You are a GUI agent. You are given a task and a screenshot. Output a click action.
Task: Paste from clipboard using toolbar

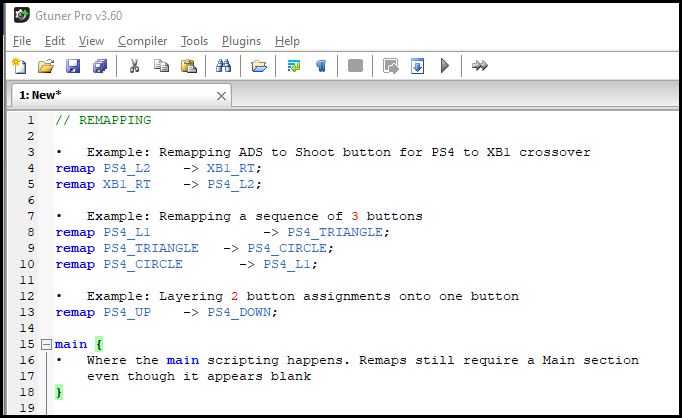188,66
